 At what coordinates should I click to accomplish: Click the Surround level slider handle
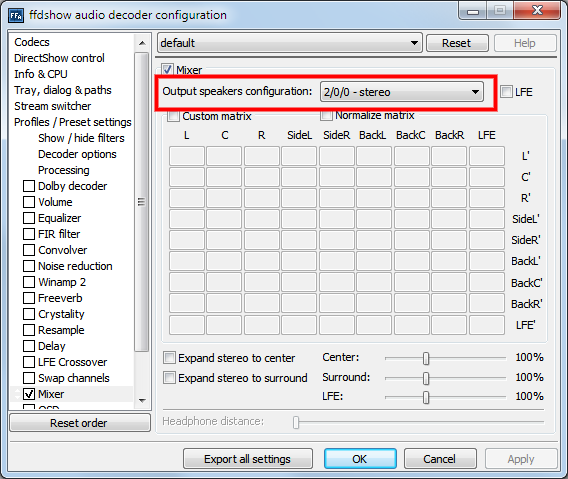[426, 378]
